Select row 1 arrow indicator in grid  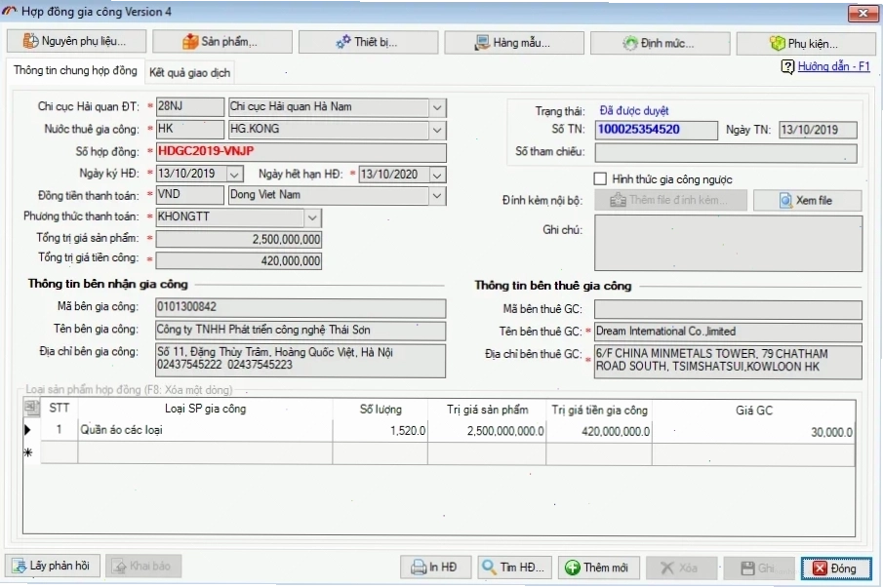(28, 430)
